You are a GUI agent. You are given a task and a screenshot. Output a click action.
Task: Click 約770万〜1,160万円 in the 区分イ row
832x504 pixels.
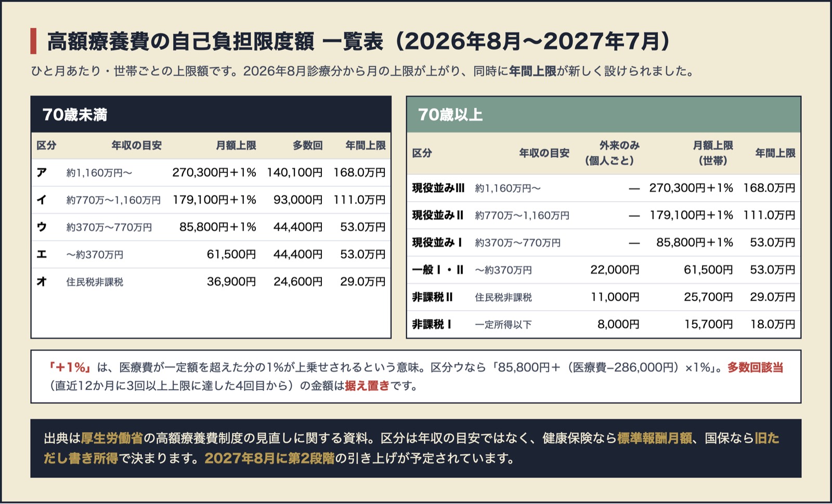coord(113,200)
